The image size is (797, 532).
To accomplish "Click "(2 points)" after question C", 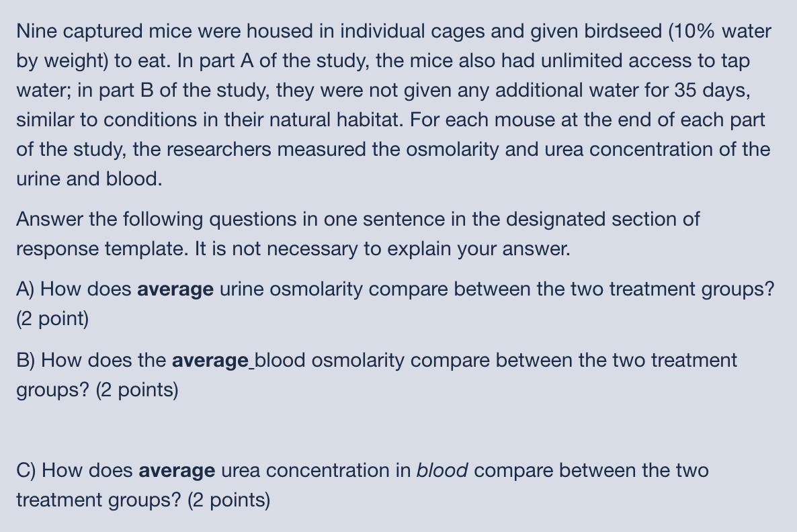I will (228, 500).
